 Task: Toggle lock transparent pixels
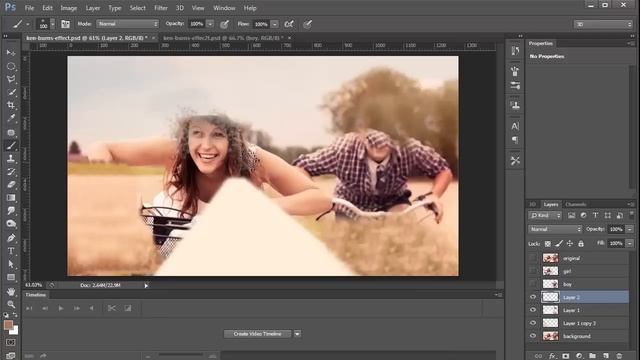click(548, 244)
